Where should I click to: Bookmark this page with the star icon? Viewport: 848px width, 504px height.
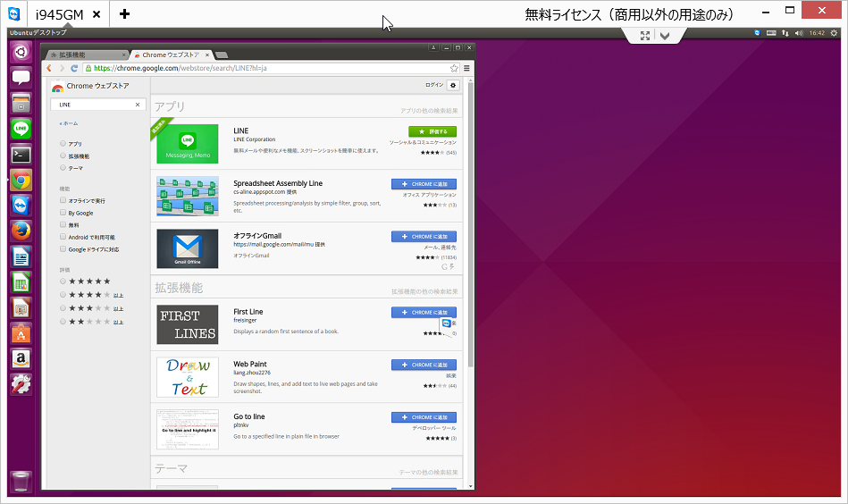[454, 68]
